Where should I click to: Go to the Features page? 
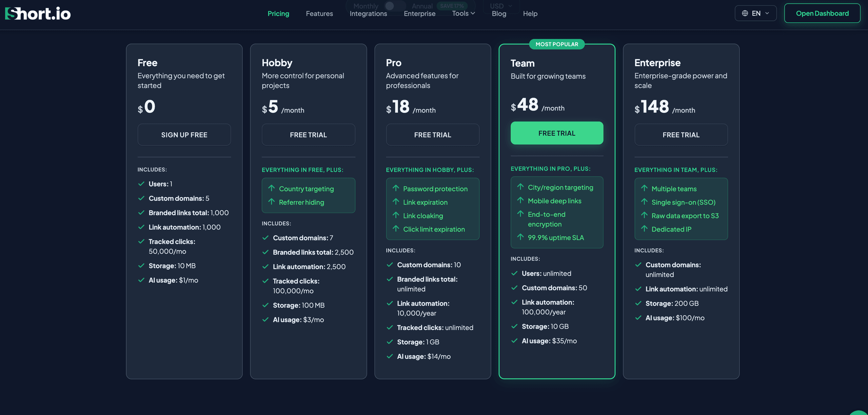click(x=319, y=14)
